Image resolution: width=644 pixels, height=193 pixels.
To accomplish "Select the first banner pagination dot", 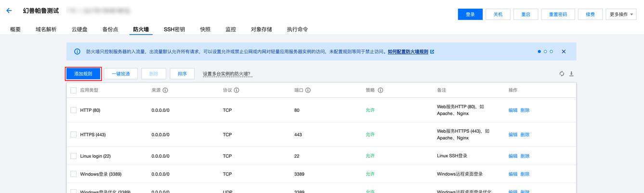I will pyautogui.click(x=539, y=52).
